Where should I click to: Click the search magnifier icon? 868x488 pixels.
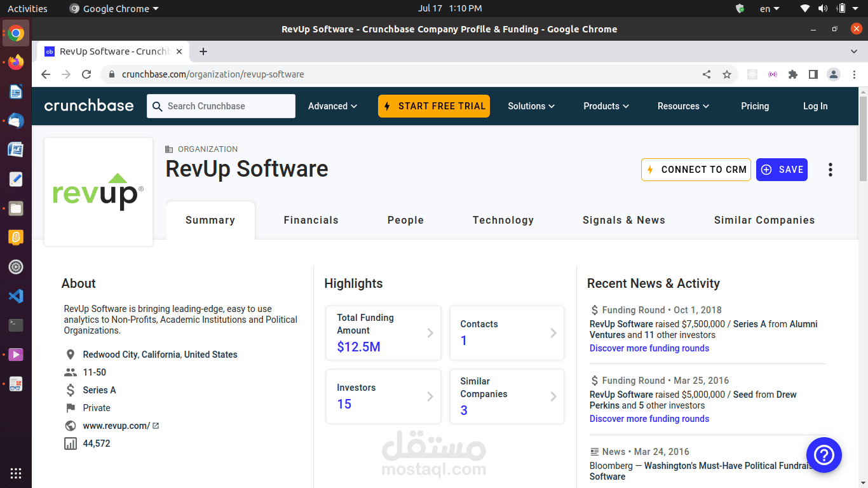157,106
